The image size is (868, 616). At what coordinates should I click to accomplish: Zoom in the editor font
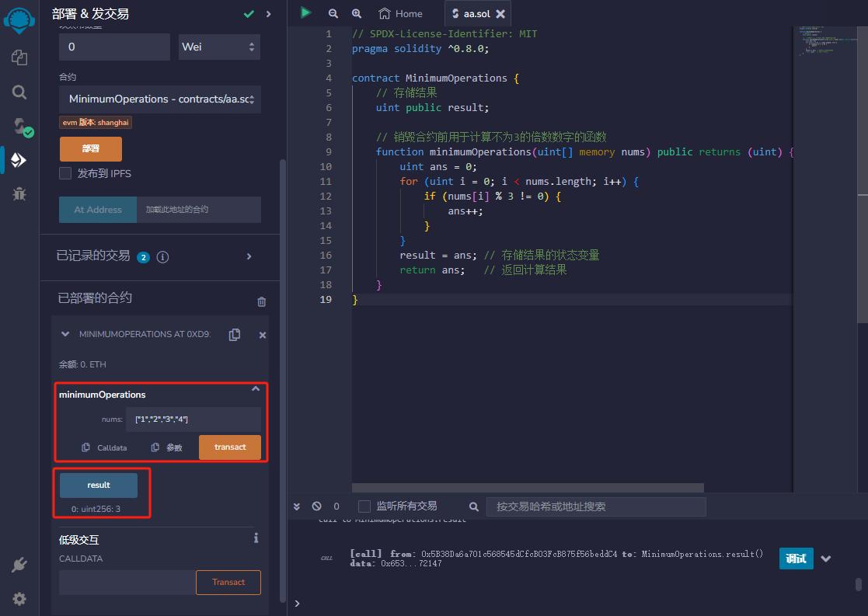(x=357, y=13)
